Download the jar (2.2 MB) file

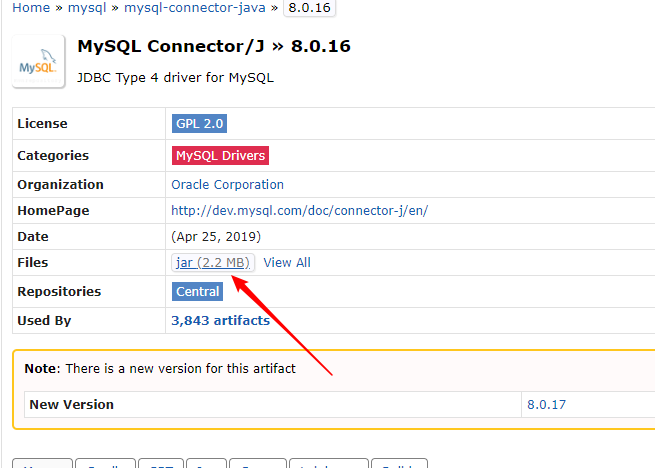coord(213,262)
